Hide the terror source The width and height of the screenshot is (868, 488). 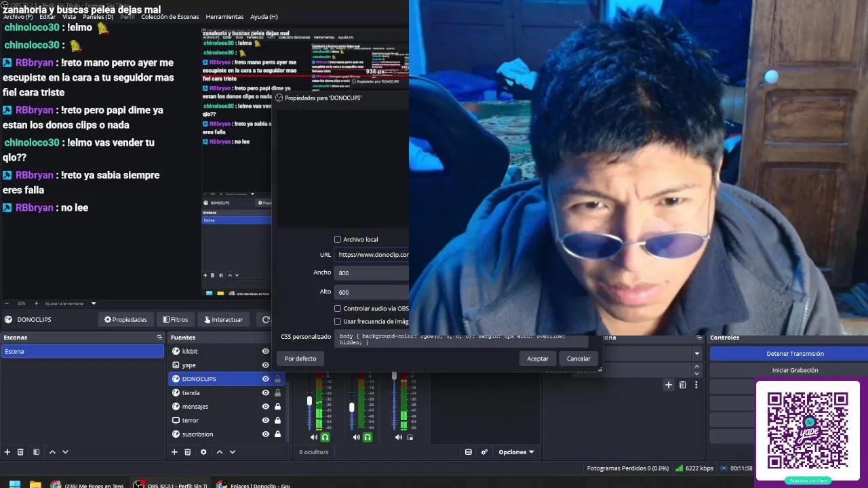(x=266, y=420)
